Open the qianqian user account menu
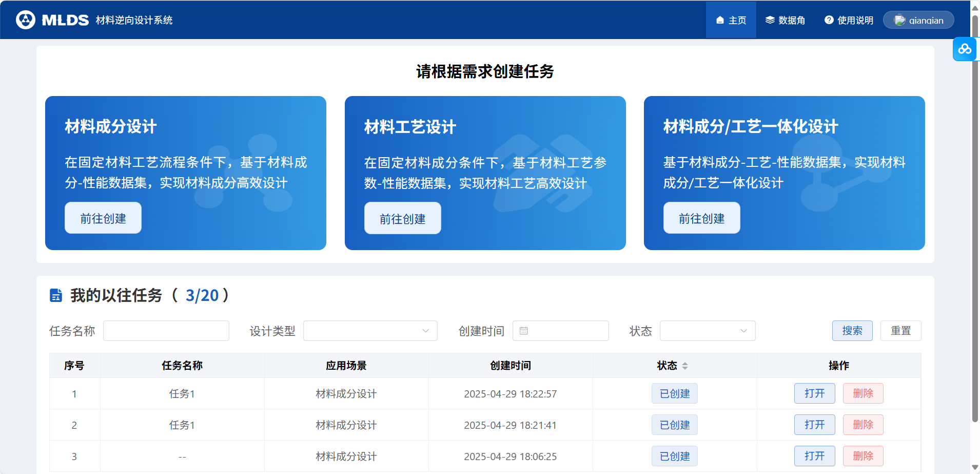 pos(925,20)
